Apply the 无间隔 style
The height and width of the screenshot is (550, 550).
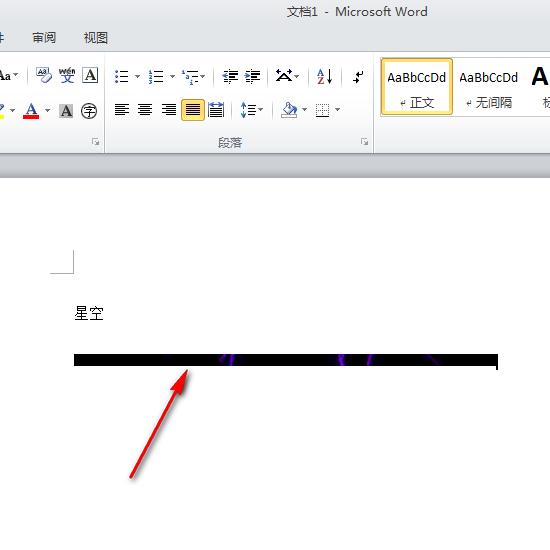point(489,87)
